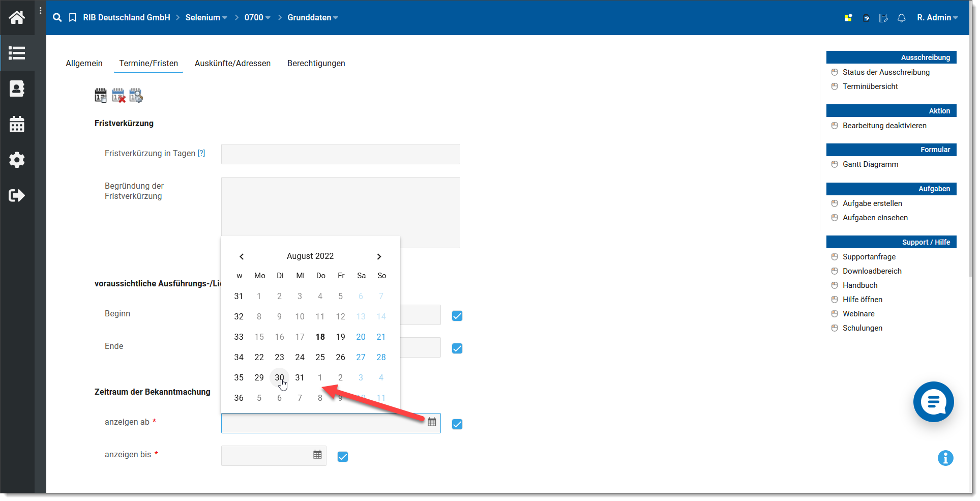This screenshot has width=980, height=501.
Task: Open date picker for anzeigen bis
Action: (x=317, y=455)
